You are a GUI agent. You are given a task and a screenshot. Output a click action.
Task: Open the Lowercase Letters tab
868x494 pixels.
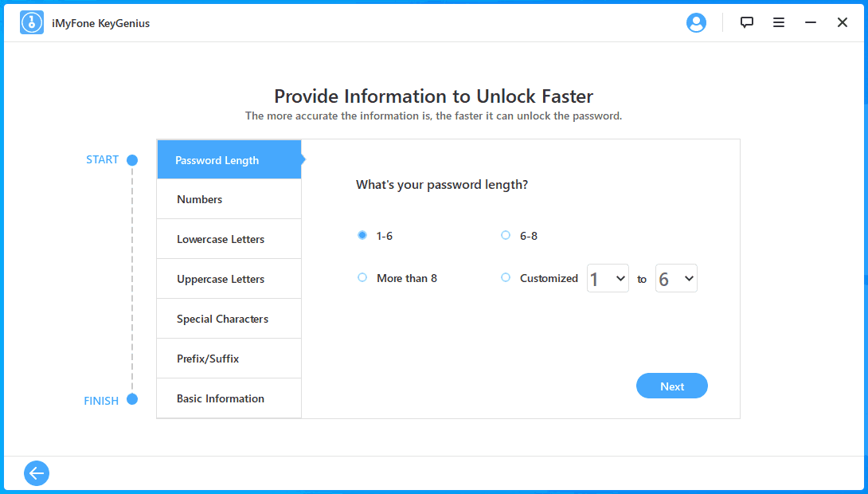[229, 239]
